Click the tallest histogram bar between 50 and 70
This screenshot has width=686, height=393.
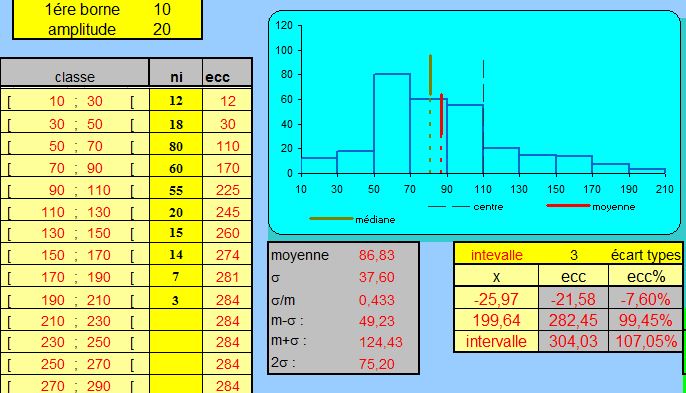tap(392, 123)
